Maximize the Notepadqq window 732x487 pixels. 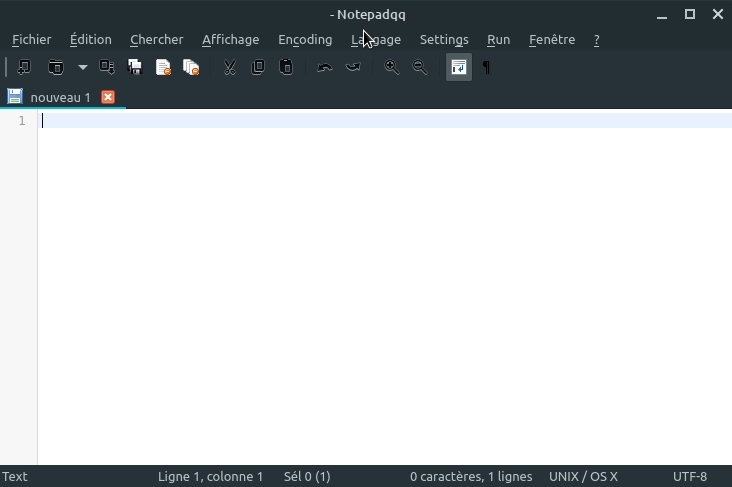pyautogui.click(x=690, y=14)
